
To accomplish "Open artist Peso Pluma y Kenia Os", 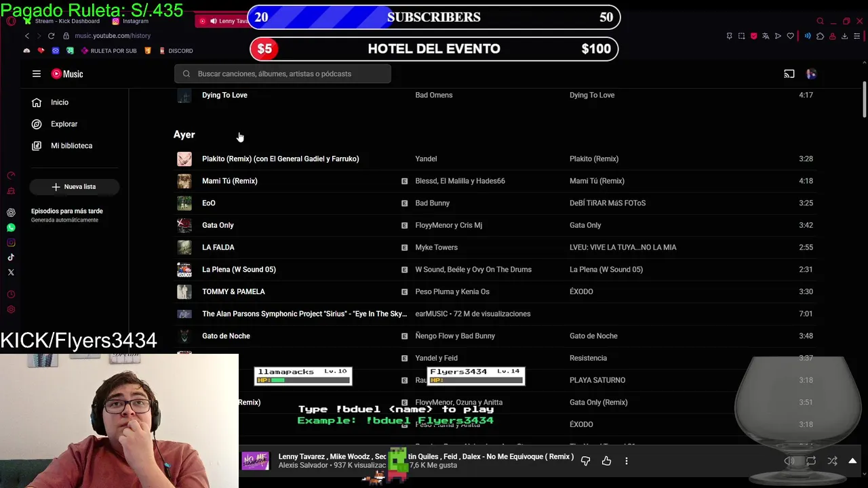I will [x=452, y=291].
